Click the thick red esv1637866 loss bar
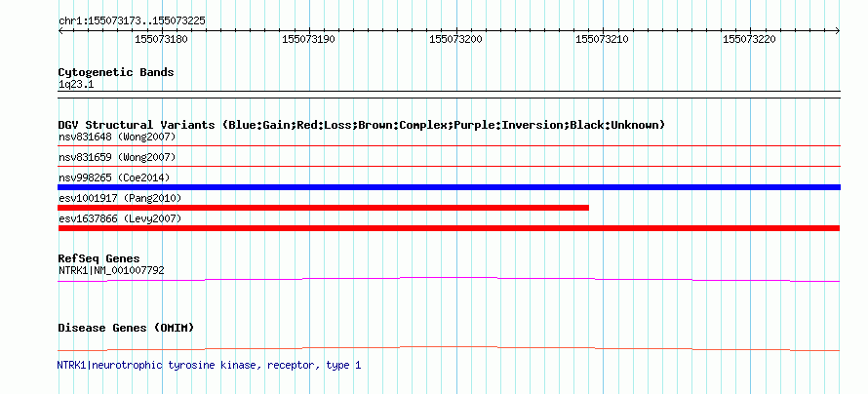The height and width of the screenshot is (394, 868). [449, 228]
